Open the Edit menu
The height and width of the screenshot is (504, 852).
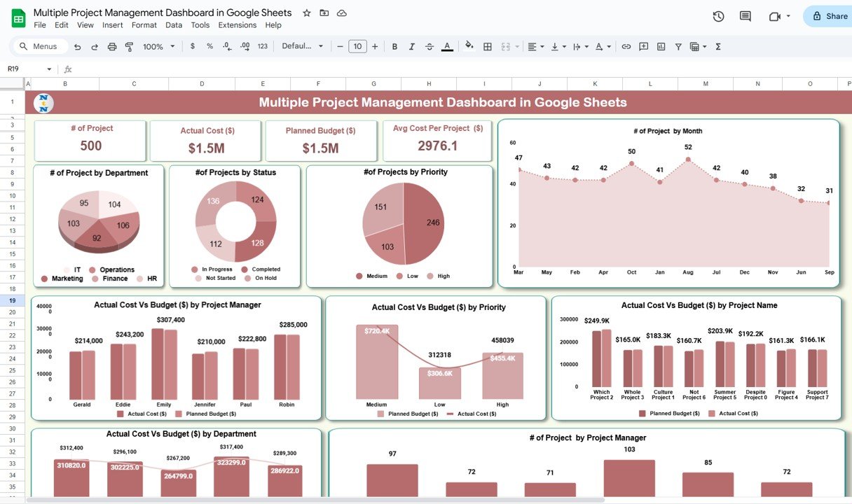coord(62,25)
